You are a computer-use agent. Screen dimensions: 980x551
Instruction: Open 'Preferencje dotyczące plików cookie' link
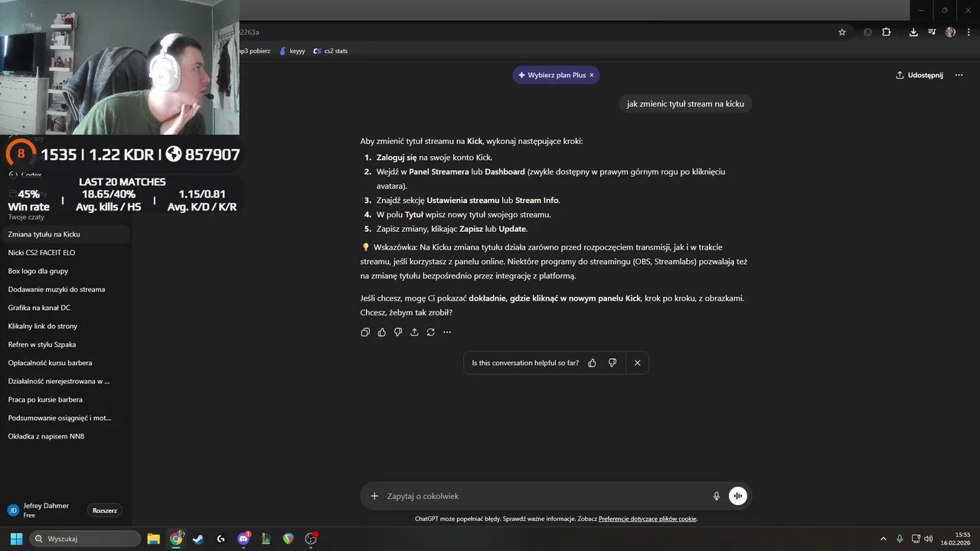click(x=648, y=519)
